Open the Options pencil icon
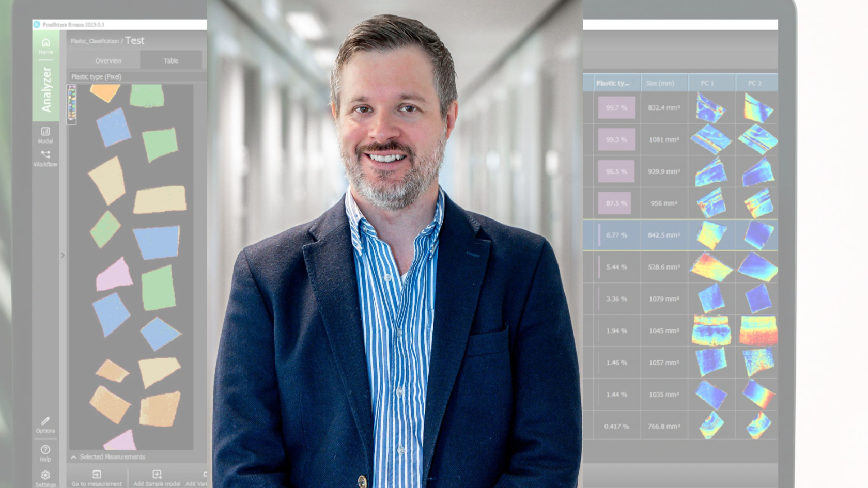The height and width of the screenshot is (488, 868). (45, 422)
